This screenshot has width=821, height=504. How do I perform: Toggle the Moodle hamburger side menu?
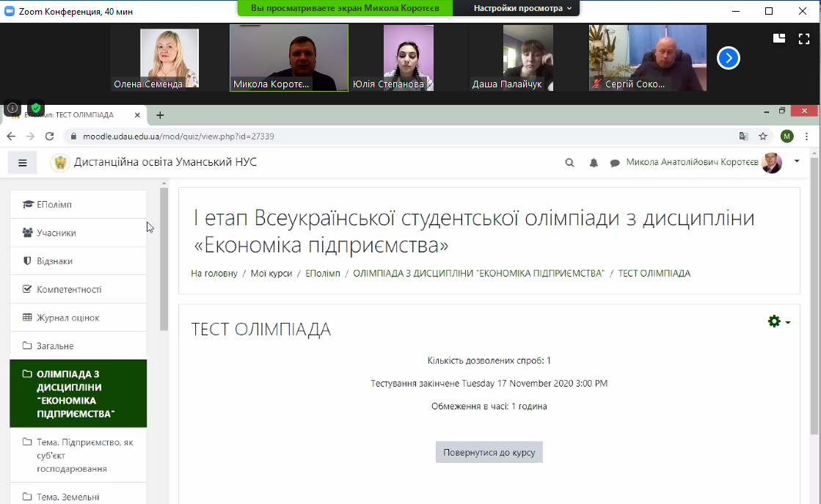point(23,163)
